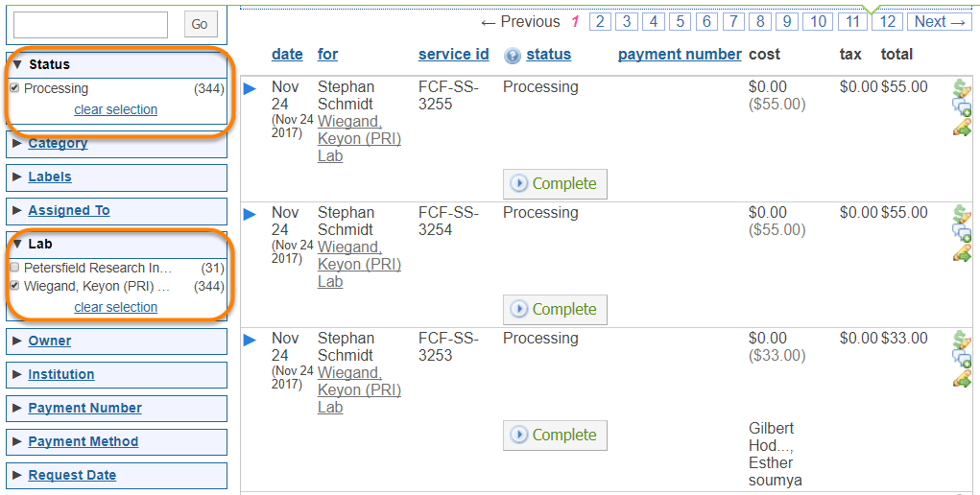Click the pencil-arrow icon for FCF-SS-3254
980x495 pixels.
click(962, 253)
